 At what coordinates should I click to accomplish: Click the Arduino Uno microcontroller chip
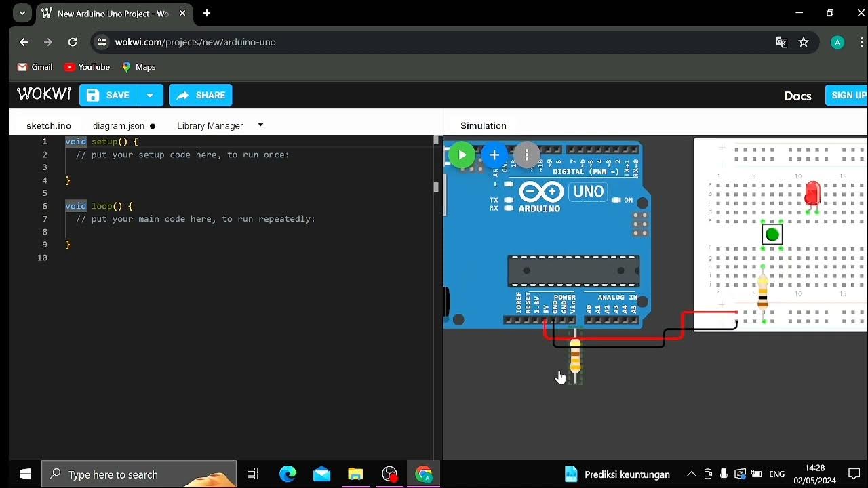574,271
